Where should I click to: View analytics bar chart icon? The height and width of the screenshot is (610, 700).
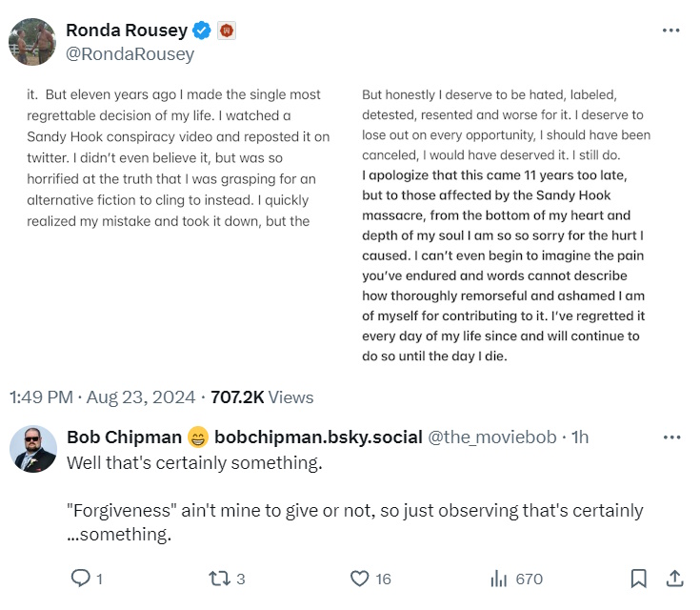pos(499,579)
